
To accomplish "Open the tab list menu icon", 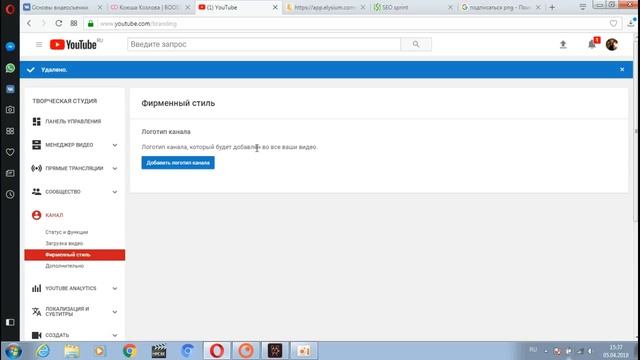I will (582, 7).
